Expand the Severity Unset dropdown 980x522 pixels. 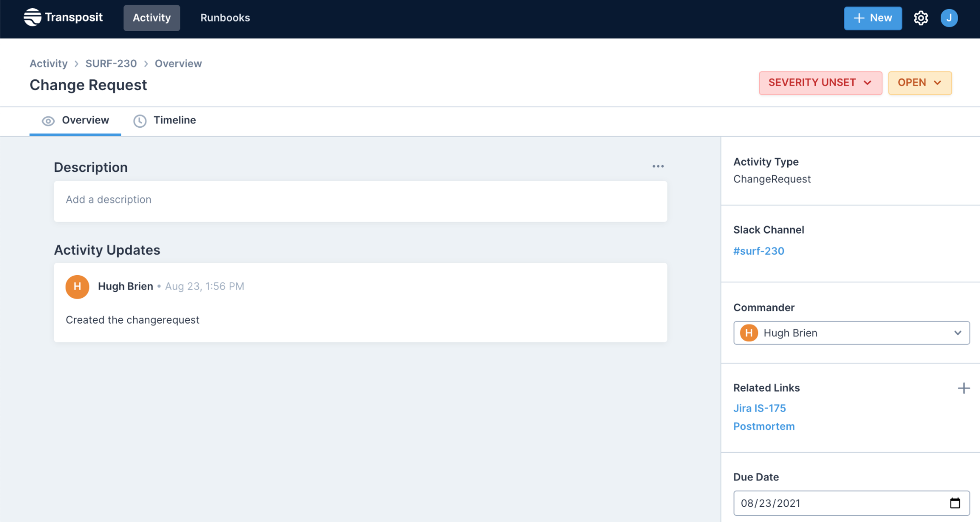[x=820, y=83]
